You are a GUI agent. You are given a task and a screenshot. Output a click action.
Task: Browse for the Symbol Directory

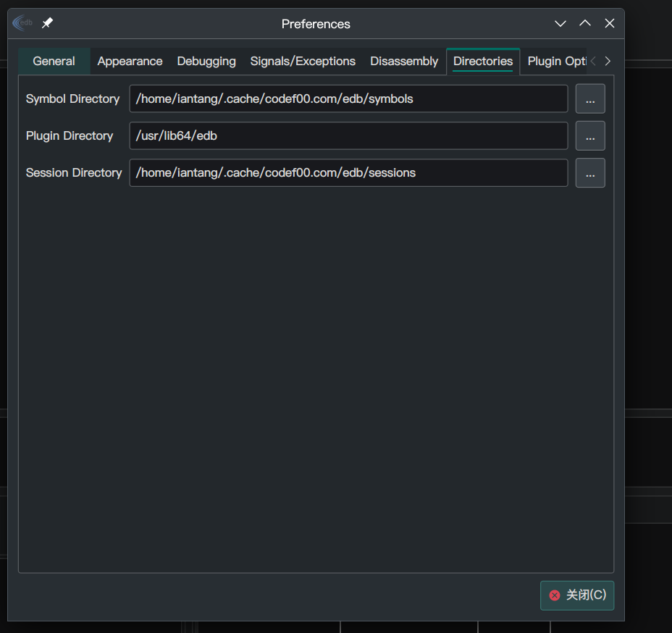pyautogui.click(x=590, y=99)
